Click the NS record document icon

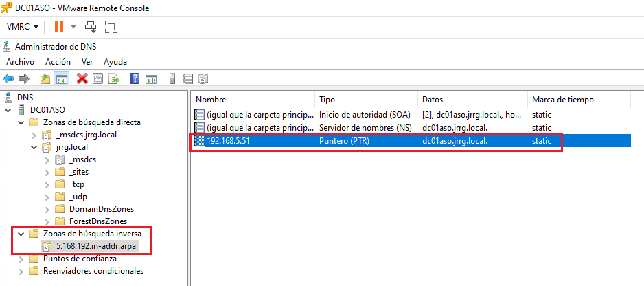click(199, 128)
